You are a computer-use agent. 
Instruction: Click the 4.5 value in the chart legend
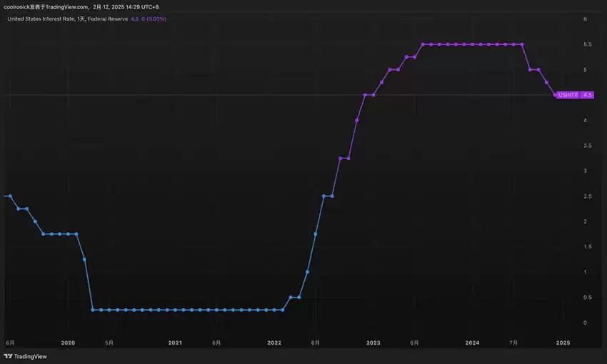point(134,19)
